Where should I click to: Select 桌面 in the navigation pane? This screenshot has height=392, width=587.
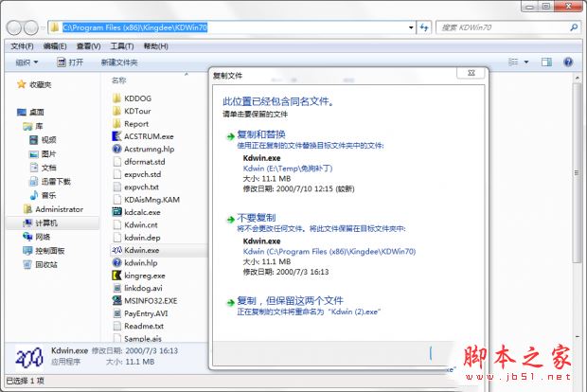pyautogui.click(x=30, y=112)
